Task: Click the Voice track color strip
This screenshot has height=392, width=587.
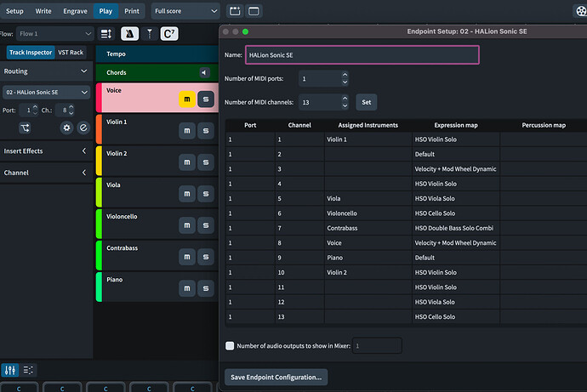Action: [99, 98]
